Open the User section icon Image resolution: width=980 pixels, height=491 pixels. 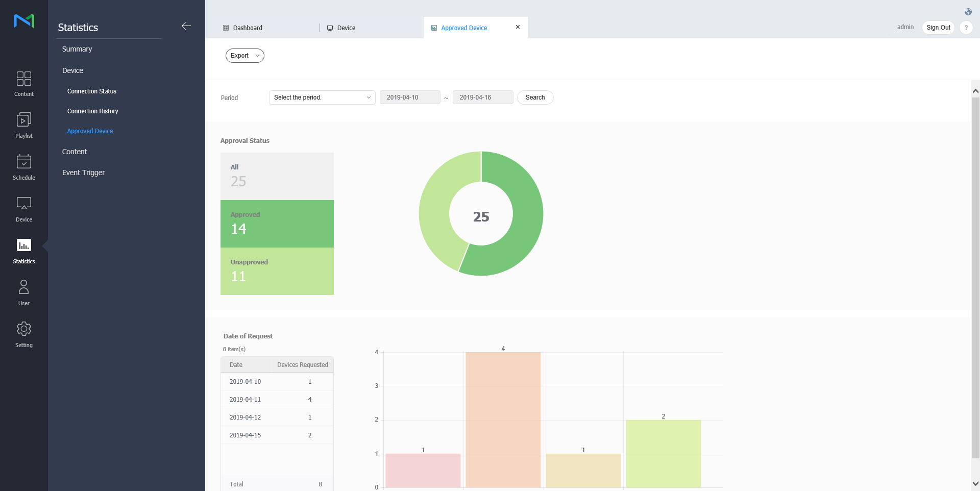pos(24,287)
